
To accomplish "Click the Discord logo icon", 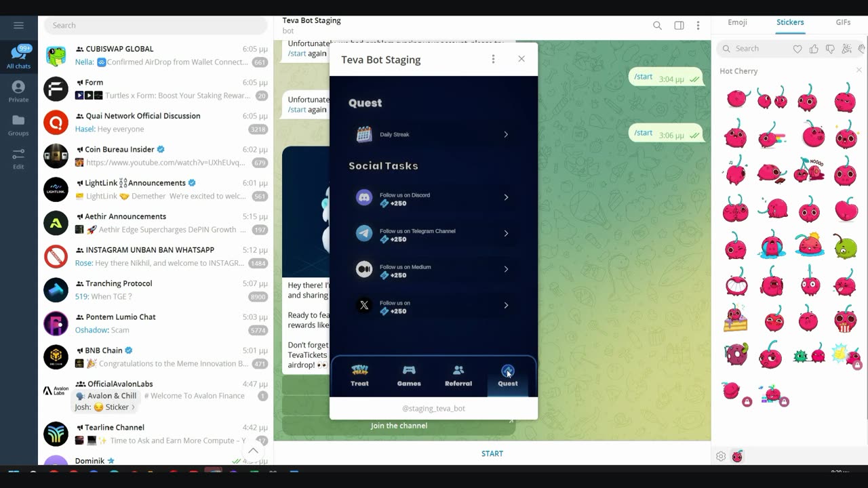I will [x=364, y=197].
